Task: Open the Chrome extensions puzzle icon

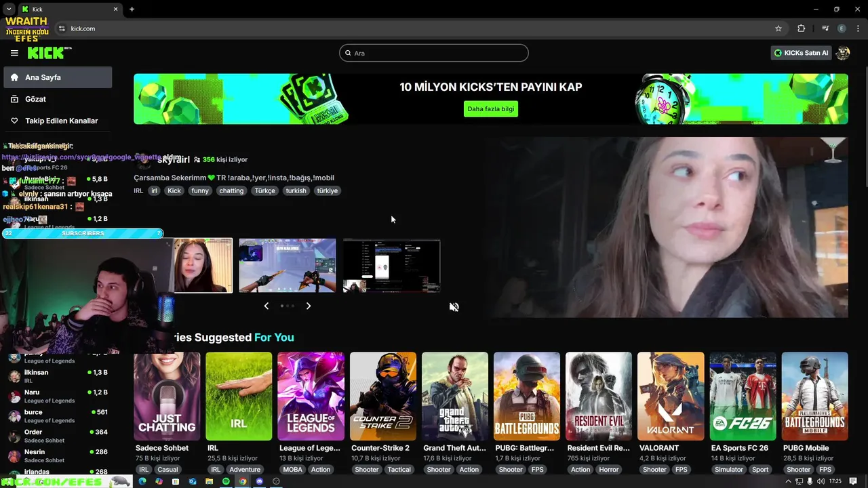Action: coord(801,28)
